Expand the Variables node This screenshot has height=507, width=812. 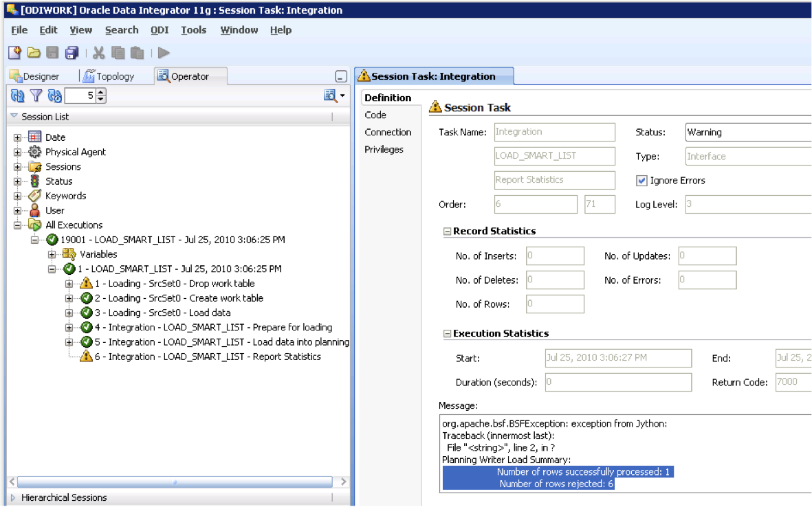pos(52,255)
